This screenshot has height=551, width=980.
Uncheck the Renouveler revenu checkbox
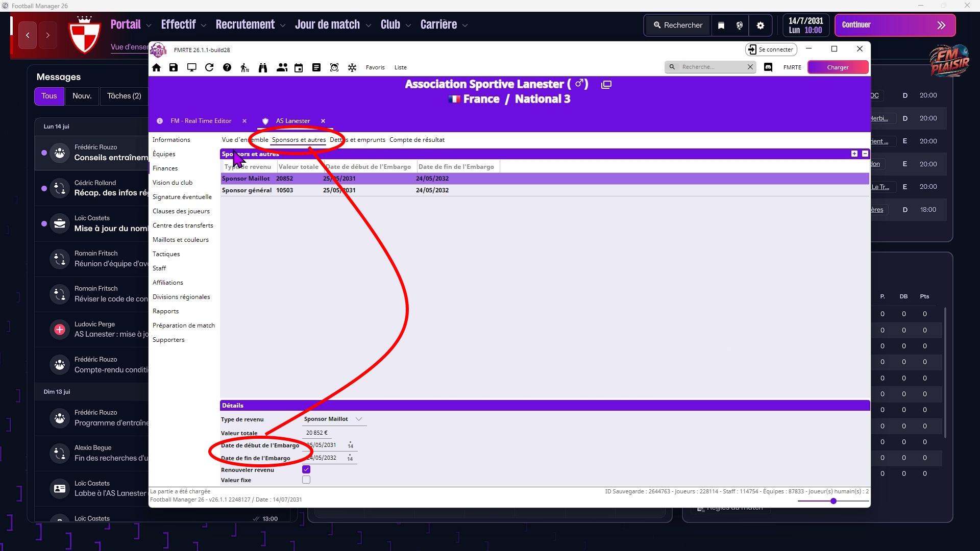pos(306,469)
